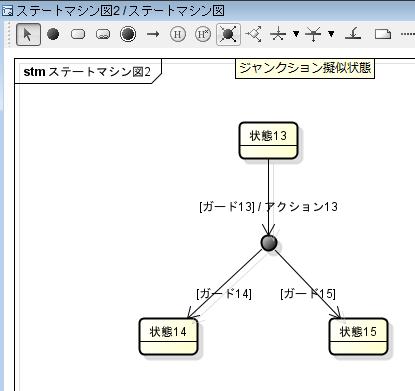This screenshot has height=391, width=415.
Task: Select the shallow history H tool
Action: click(x=178, y=34)
